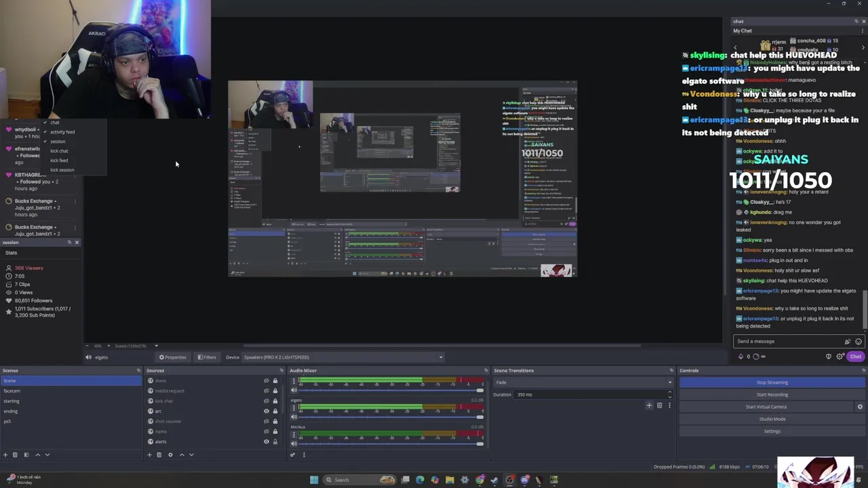The image size is (868, 488).
Task: Hide the arc source
Action: pyautogui.click(x=266, y=411)
